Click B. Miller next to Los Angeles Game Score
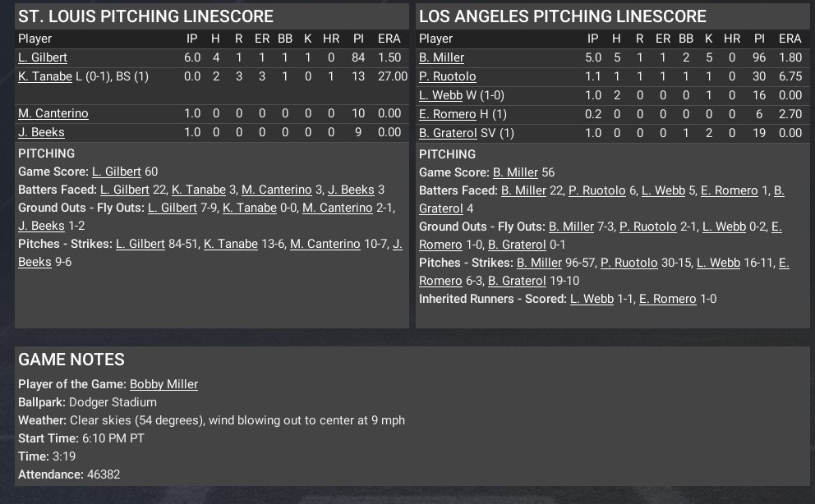The width and height of the screenshot is (815, 504). [515, 172]
